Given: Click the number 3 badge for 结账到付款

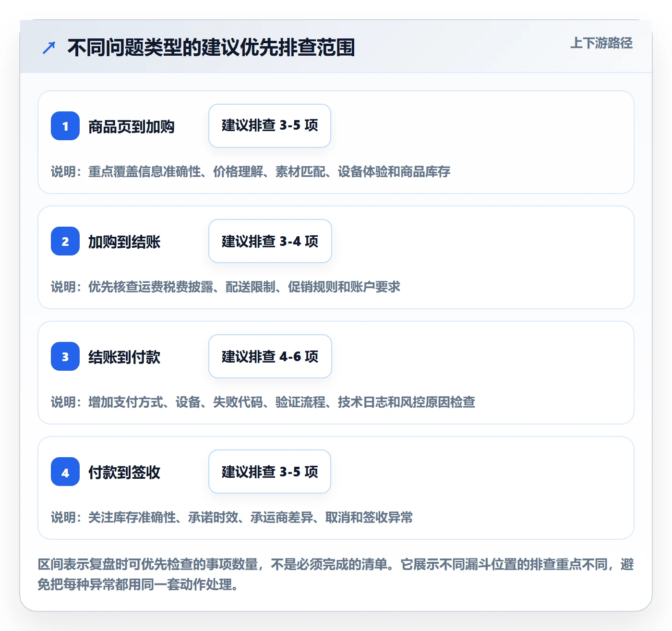Looking at the screenshot, I should 65,356.
